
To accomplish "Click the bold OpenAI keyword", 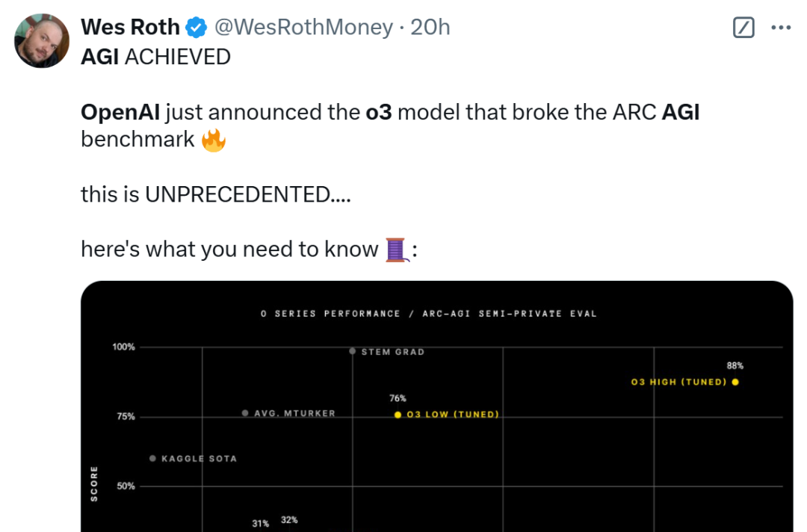I will click(120, 111).
